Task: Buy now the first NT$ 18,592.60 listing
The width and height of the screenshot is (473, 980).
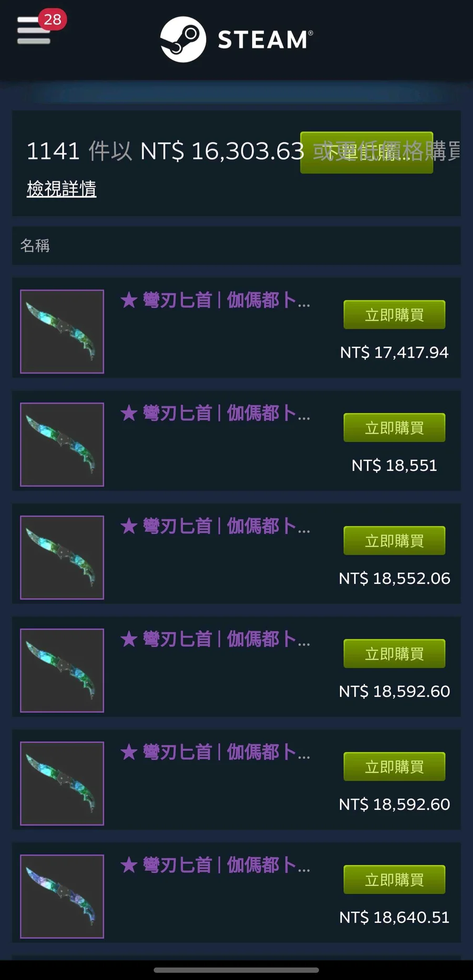Action: click(x=394, y=654)
